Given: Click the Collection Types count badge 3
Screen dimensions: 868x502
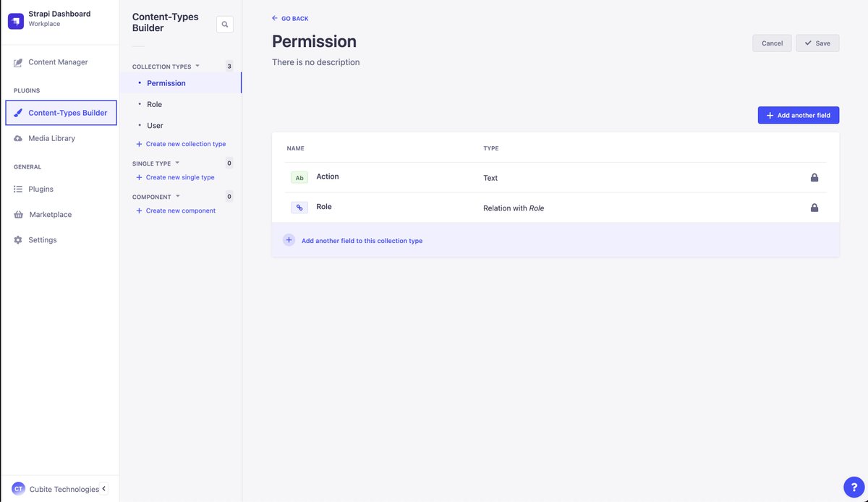Looking at the screenshot, I should [x=229, y=66].
